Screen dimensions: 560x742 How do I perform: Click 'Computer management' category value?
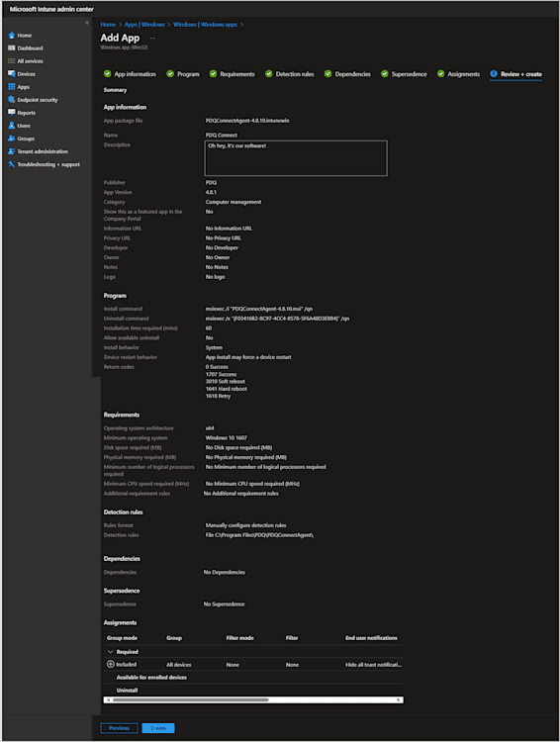(233, 202)
